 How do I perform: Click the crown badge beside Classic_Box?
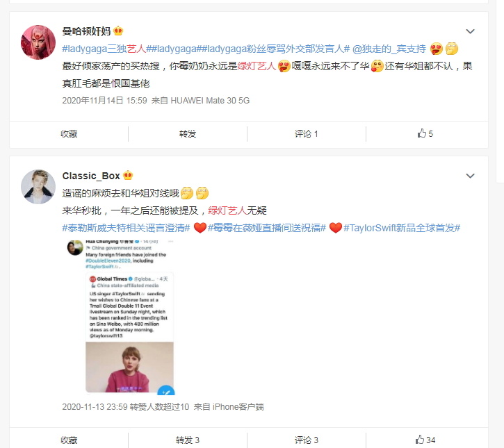pos(128,175)
